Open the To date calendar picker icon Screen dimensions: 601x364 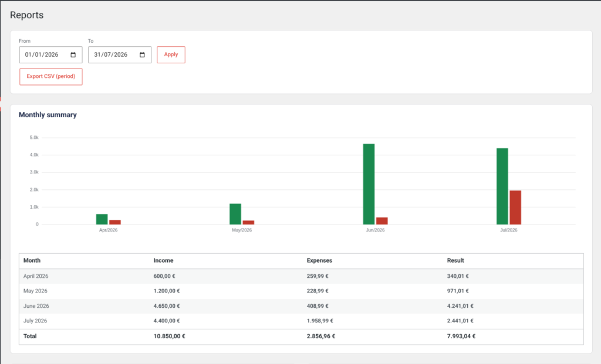(142, 55)
